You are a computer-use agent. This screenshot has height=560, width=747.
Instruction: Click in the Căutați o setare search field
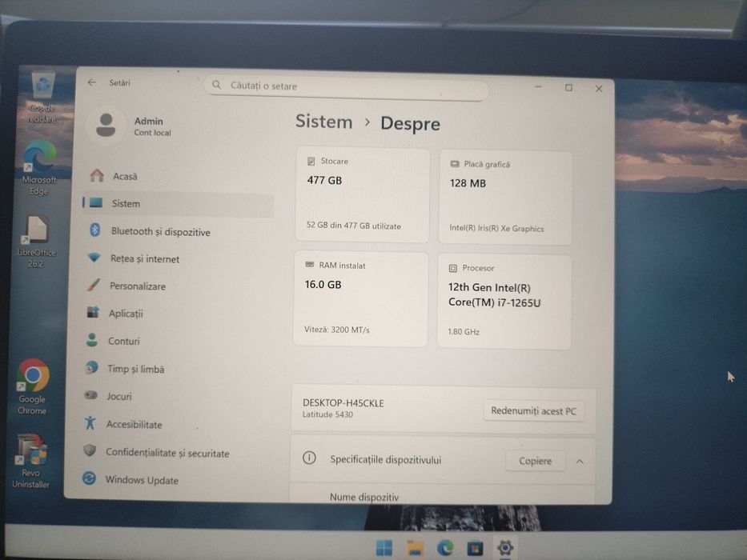347,87
